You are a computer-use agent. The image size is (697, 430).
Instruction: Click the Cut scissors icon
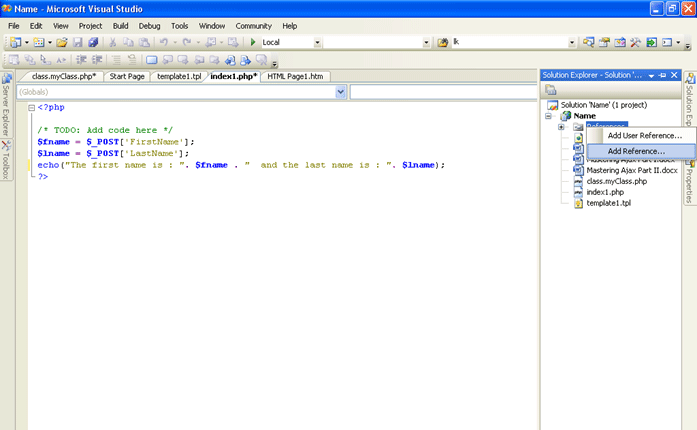tap(115, 43)
